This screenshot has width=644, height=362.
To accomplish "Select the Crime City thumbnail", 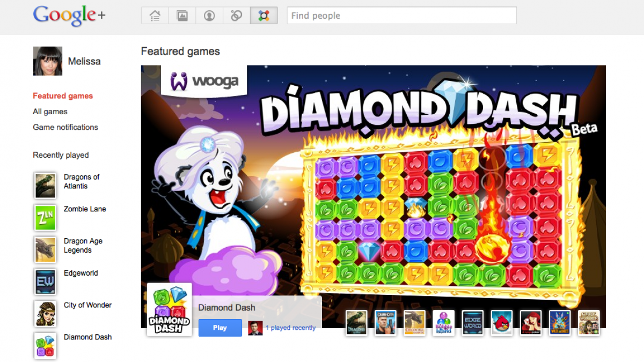I will pos(386,323).
